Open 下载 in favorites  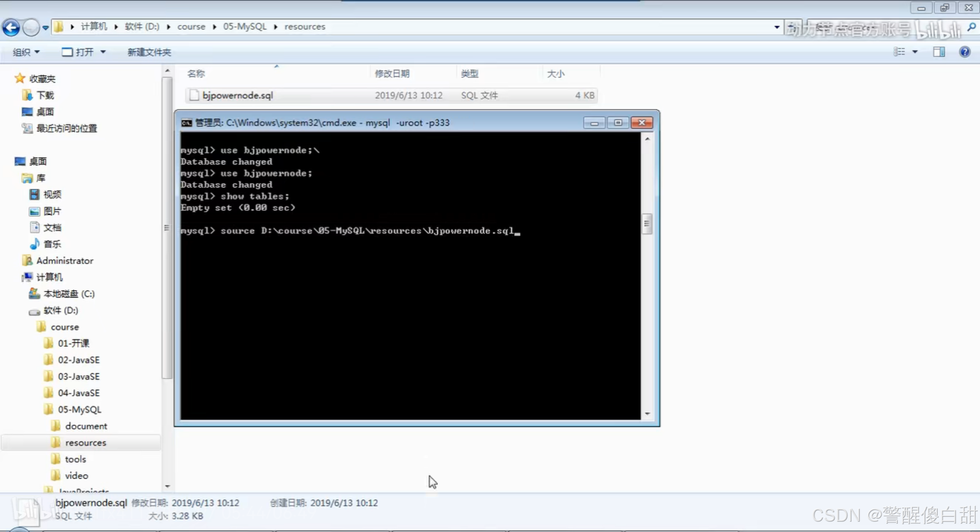45,95
